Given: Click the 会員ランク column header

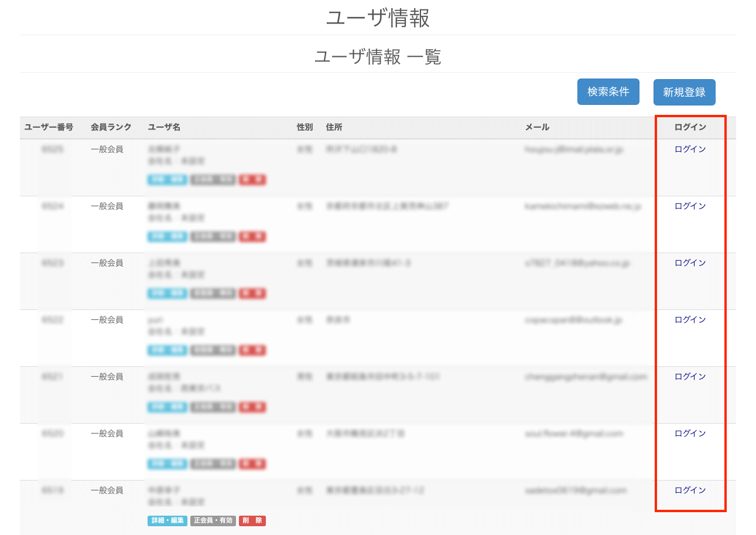Looking at the screenshot, I should point(111,127).
